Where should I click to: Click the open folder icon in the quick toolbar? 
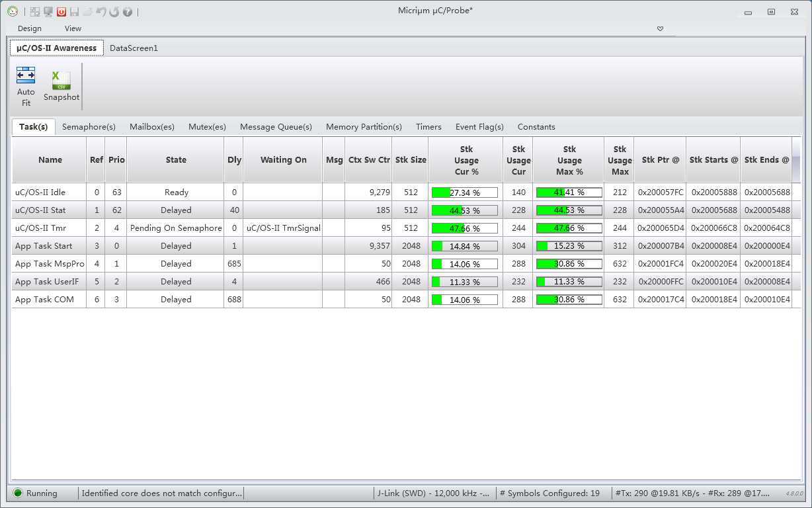click(x=87, y=12)
